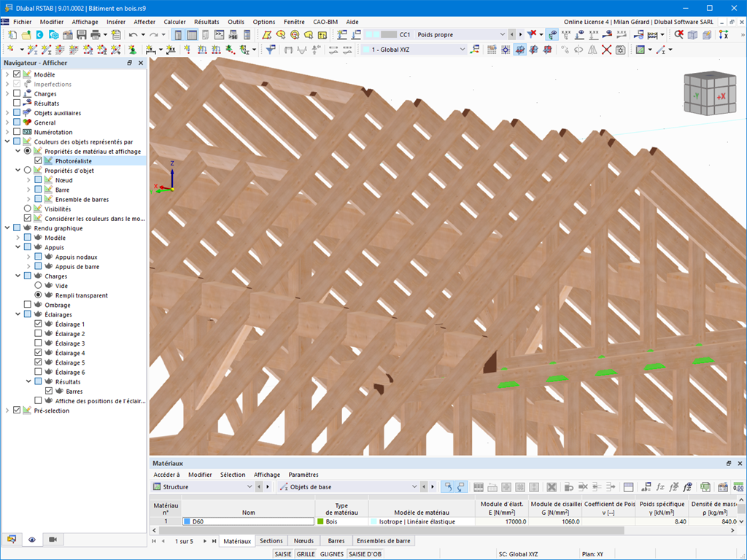Click the fx formula icon in Matériaux toolbar
This screenshot has height=560, width=747.
659,487
